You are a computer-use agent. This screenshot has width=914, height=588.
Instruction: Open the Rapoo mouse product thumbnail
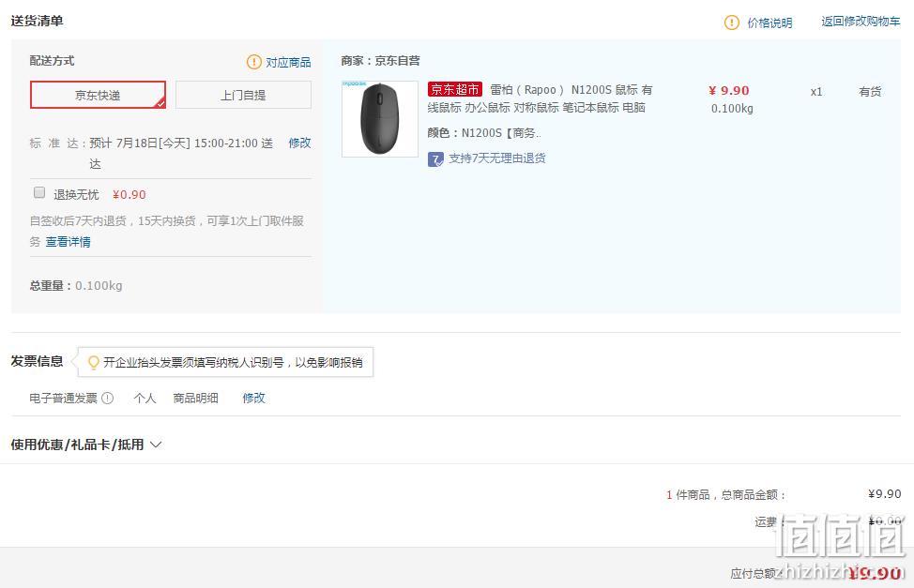380,119
